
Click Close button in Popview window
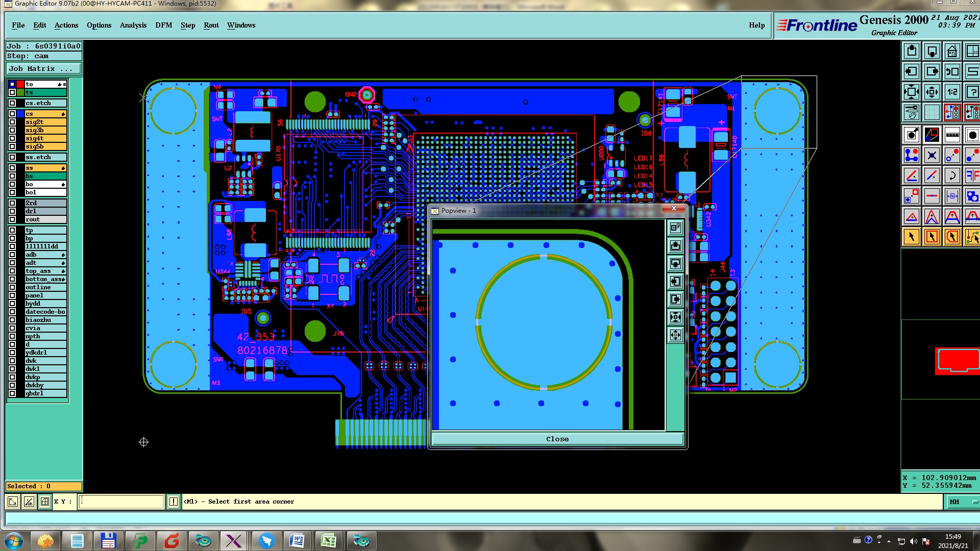[557, 439]
